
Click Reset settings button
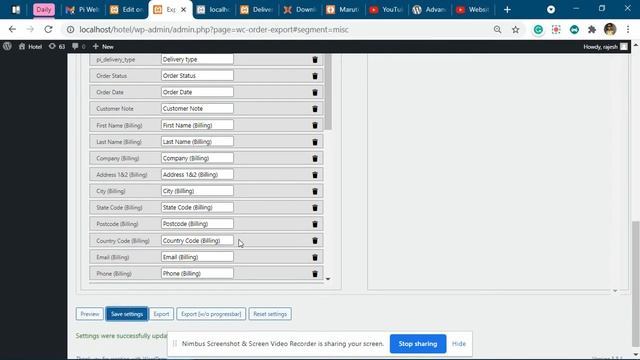click(270, 314)
